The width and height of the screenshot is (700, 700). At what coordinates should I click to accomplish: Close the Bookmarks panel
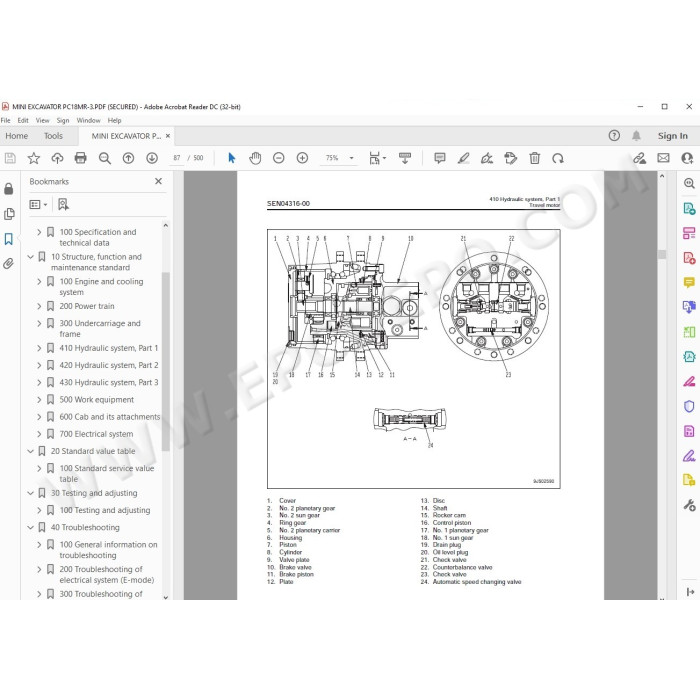pyautogui.click(x=158, y=181)
